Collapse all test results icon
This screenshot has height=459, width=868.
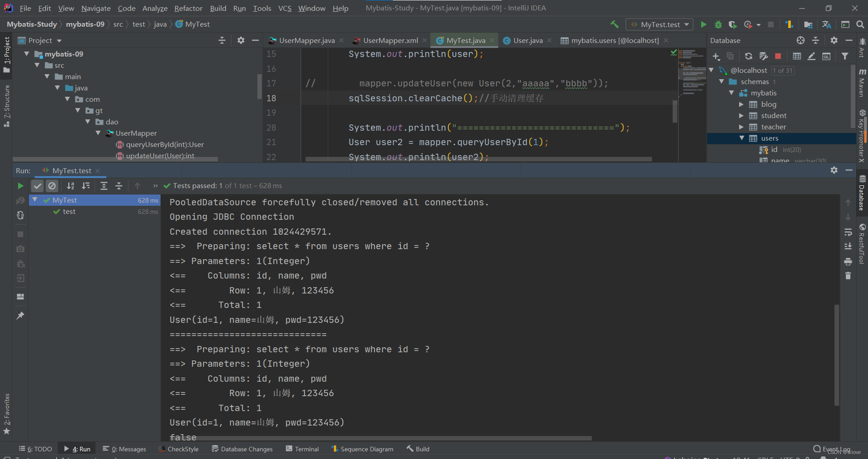coord(119,186)
